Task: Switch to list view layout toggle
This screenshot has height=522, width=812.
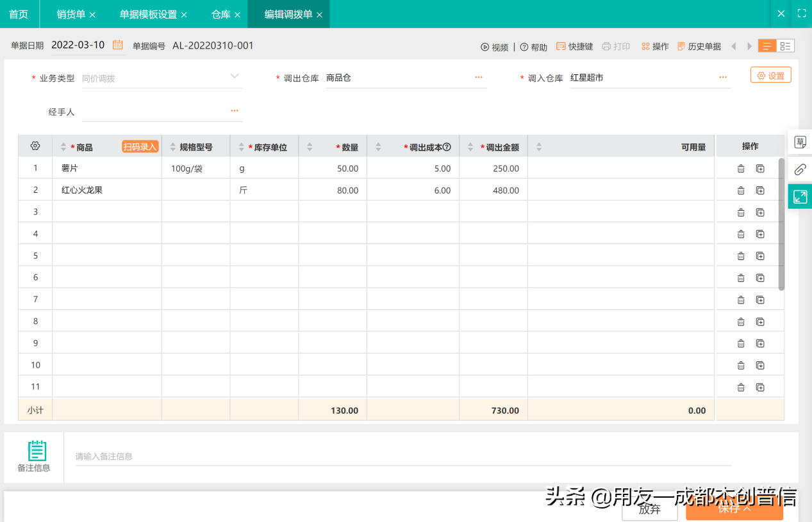Action: pos(767,45)
